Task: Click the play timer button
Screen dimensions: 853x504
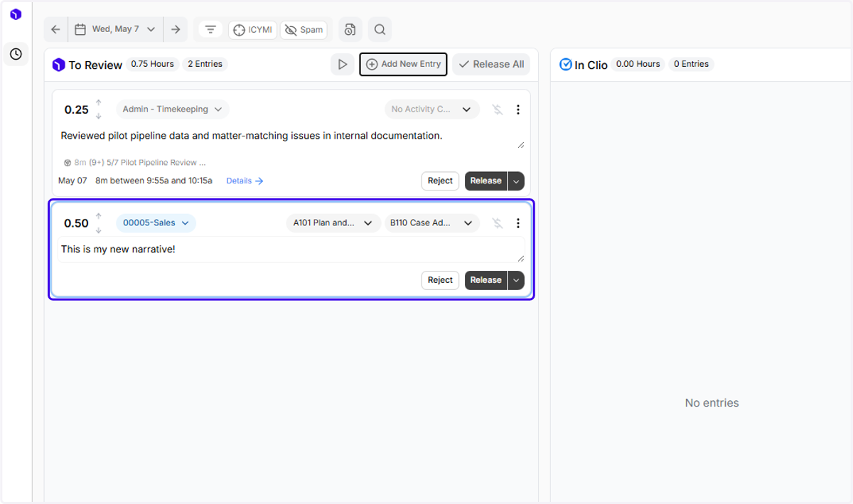Action: [x=343, y=64]
